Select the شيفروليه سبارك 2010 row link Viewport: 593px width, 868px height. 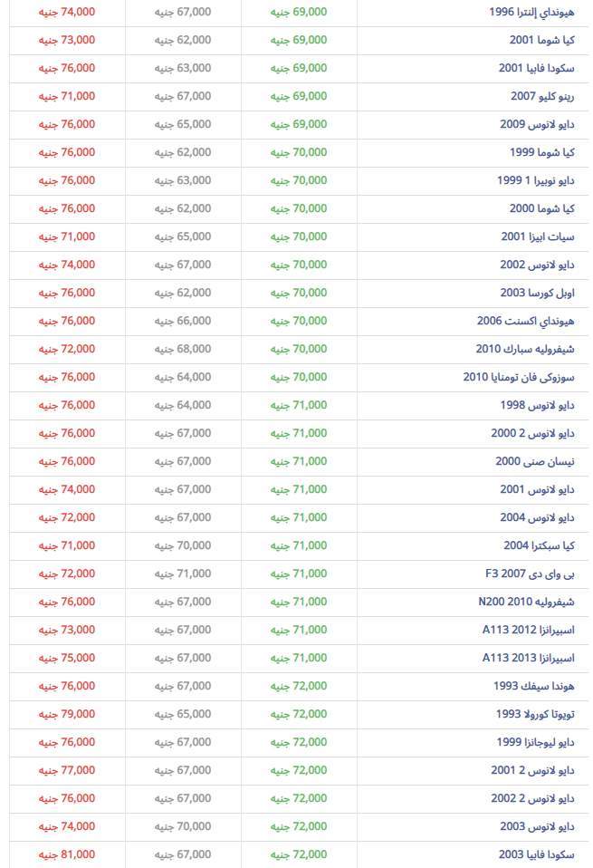525,349
